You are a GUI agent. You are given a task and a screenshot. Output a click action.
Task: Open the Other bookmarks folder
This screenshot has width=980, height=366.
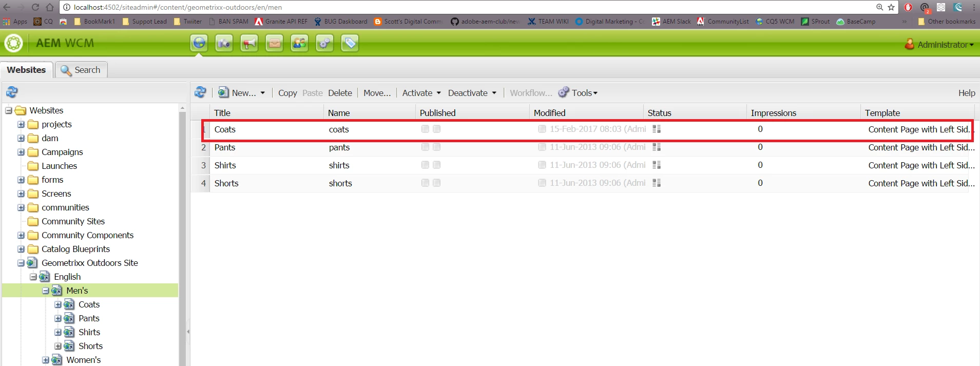(946, 22)
